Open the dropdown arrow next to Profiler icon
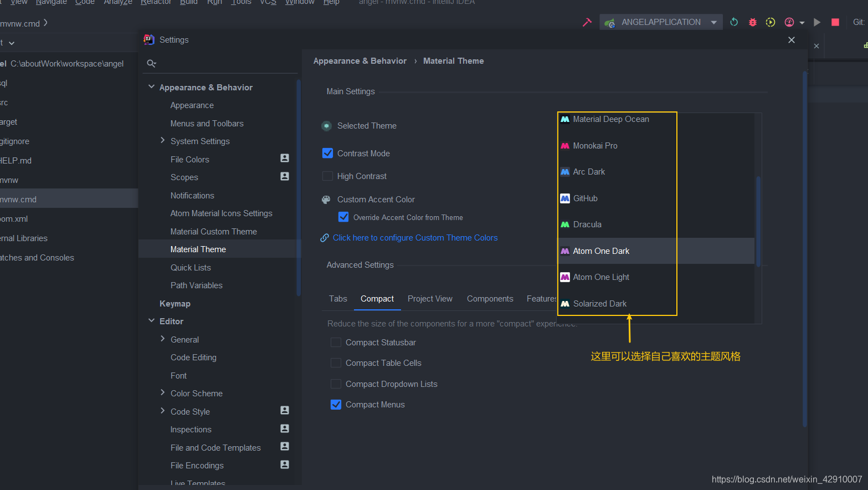Image resolution: width=868 pixels, height=490 pixels. (802, 23)
